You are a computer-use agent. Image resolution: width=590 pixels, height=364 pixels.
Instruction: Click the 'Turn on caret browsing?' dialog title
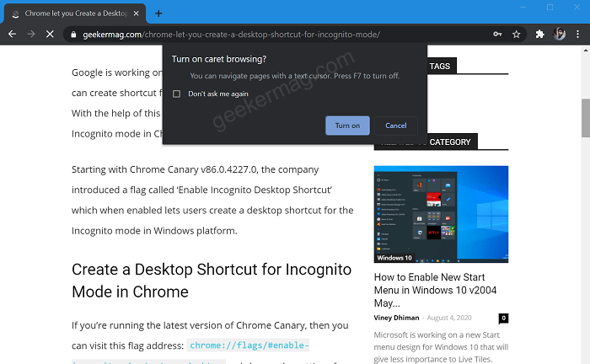click(x=219, y=59)
